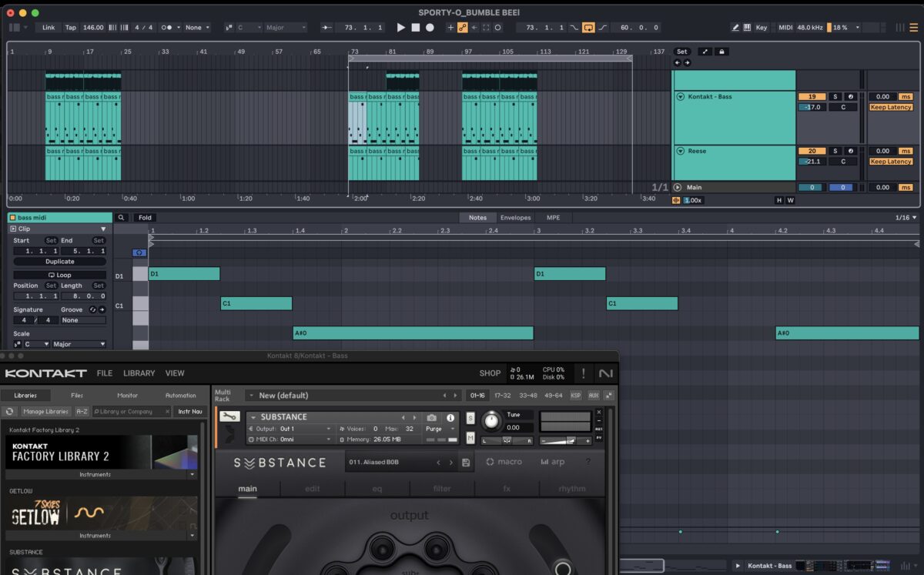Open the root note dropdown showing C
This screenshot has height=575, width=924.
click(249, 27)
